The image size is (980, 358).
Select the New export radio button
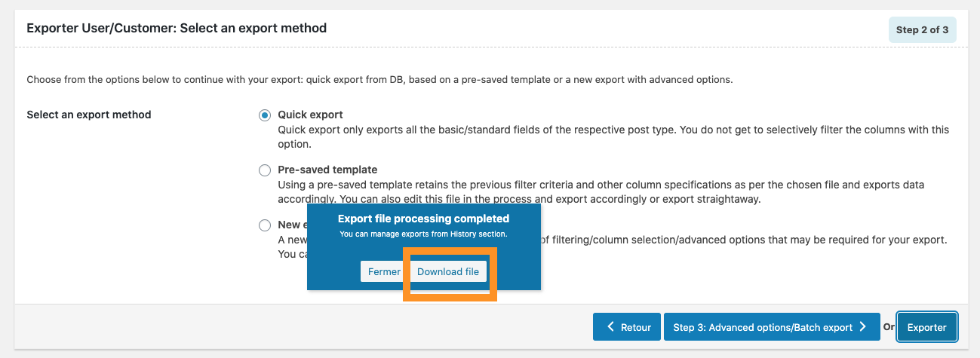(x=265, y=225)
